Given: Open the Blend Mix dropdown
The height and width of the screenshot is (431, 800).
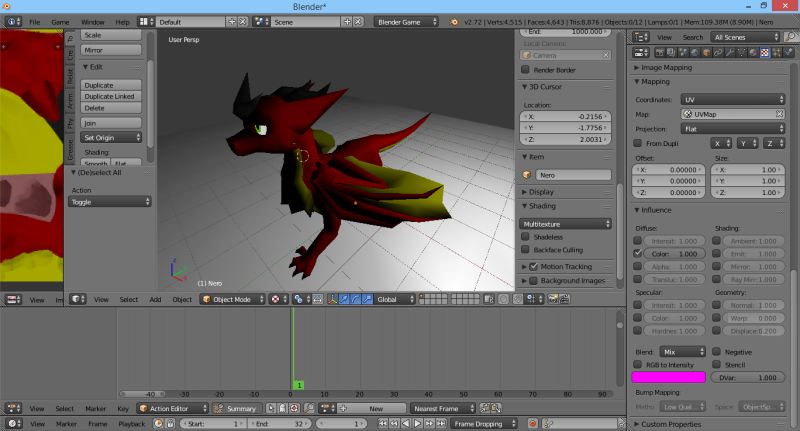Looking at the screenshot, I should (683, 352).
